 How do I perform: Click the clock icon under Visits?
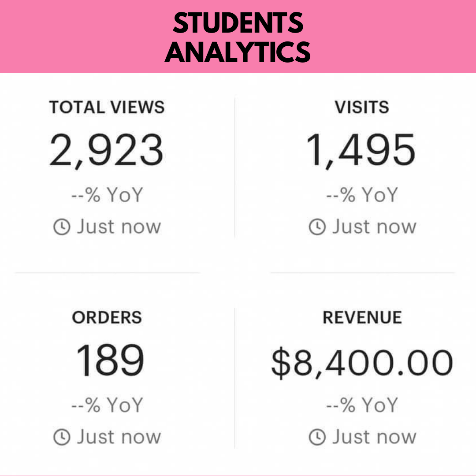click(317, 227)
